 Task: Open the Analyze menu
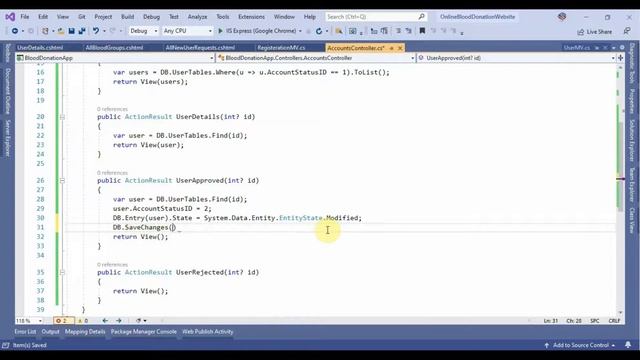[x=198, y=17]
